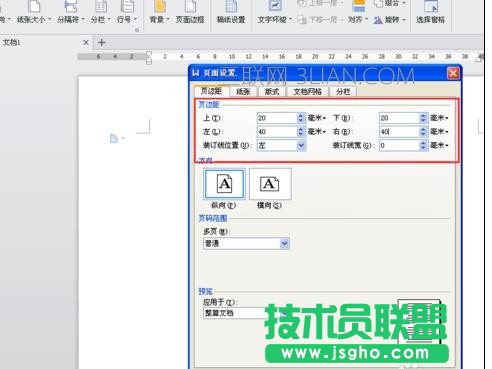The height and width of the screenshot is (369, 492).
Task: Open the 毫米 unit dropdown for left margin
Action: tap(317, 132)
